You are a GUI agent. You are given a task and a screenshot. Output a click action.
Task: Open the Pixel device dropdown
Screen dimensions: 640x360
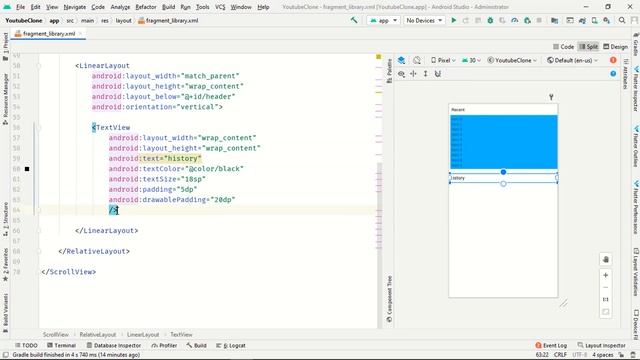443,60
